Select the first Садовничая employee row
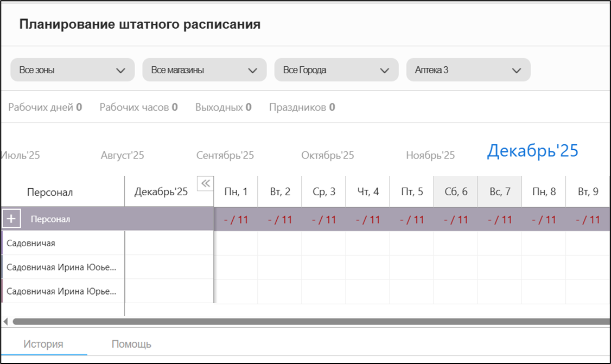The width and height of the screenshot is (611, 364). click(x=31, y=244)
